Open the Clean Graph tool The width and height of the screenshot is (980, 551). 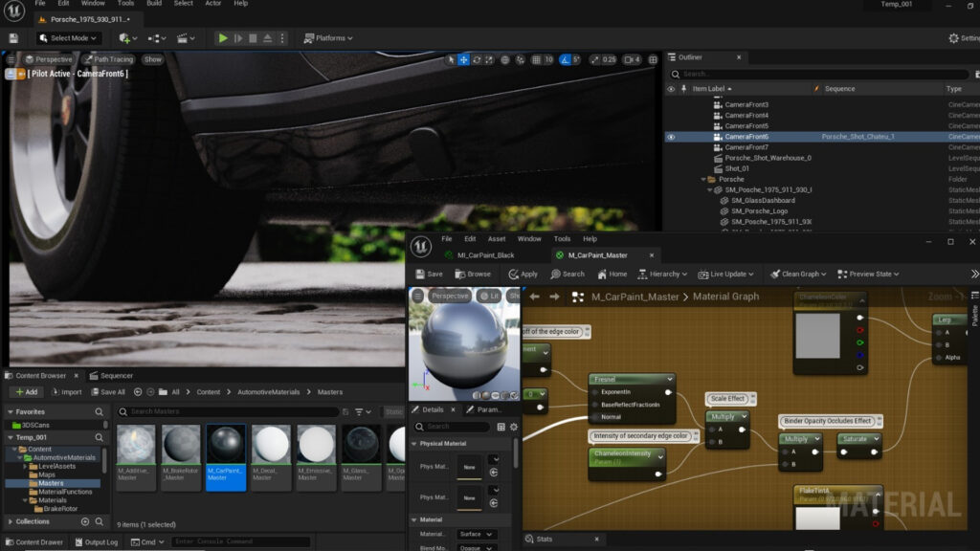797,274
